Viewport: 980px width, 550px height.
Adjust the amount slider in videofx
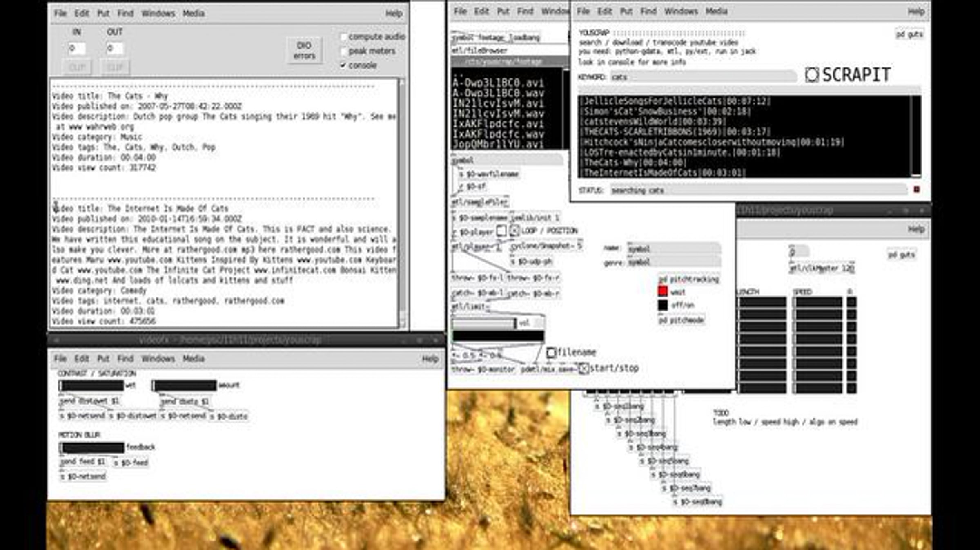click(x=185, y=385)
